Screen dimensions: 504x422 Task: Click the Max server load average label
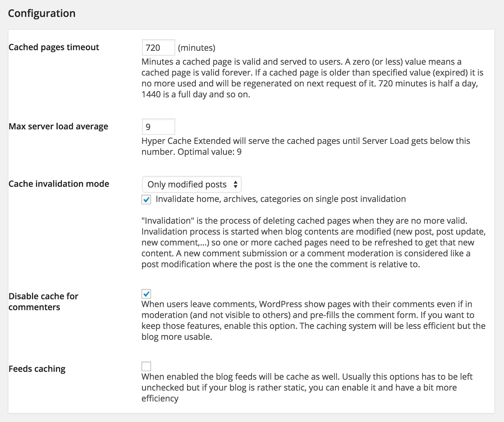[58, 126]
